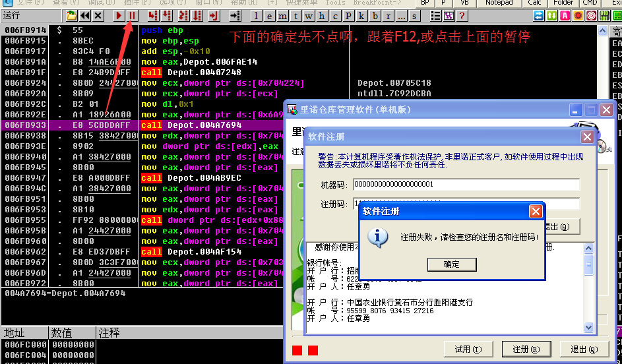Image resolution: width=622 pixels, height=364 pixels.
Task: Click the red-orange circle plugin icon
Action: point(578,16)
